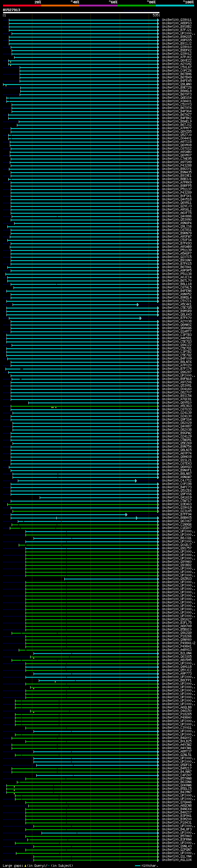Select hit label UniRef100_B8LL18
The height and width of the screenshot is (868, 197).
tap(177, 284)
